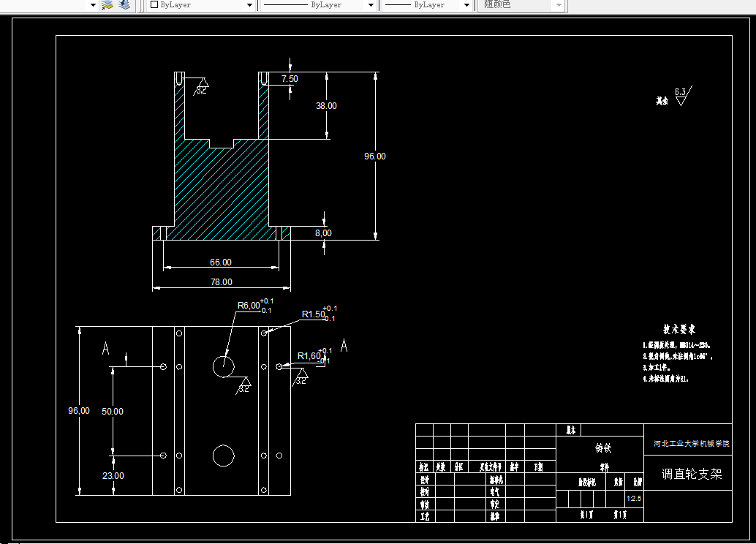Viewport: 756px width, 544px height.
Task: Select the lower large circle in the plan view
Action: click(x=224, y=456)
